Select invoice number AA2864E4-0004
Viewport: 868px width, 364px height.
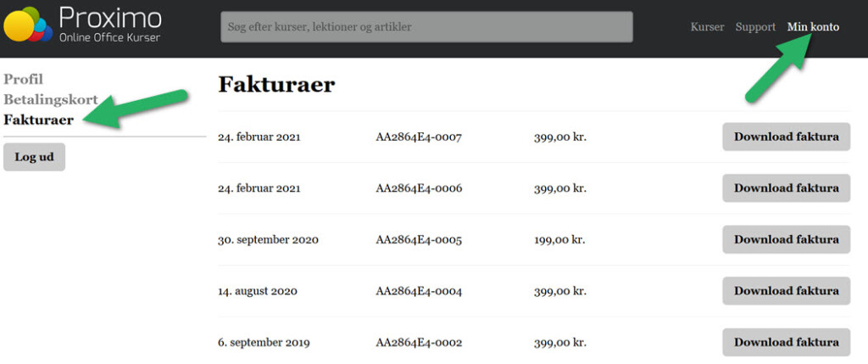point(419,291)
